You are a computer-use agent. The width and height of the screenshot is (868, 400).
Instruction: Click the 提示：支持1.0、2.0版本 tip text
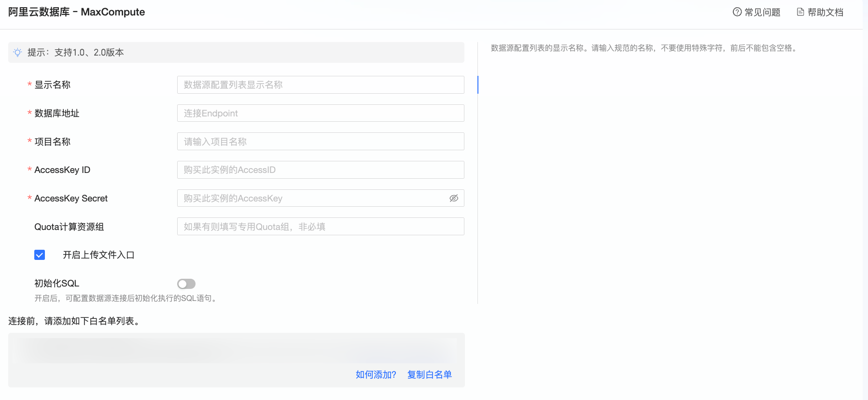[x=76, y=53]
